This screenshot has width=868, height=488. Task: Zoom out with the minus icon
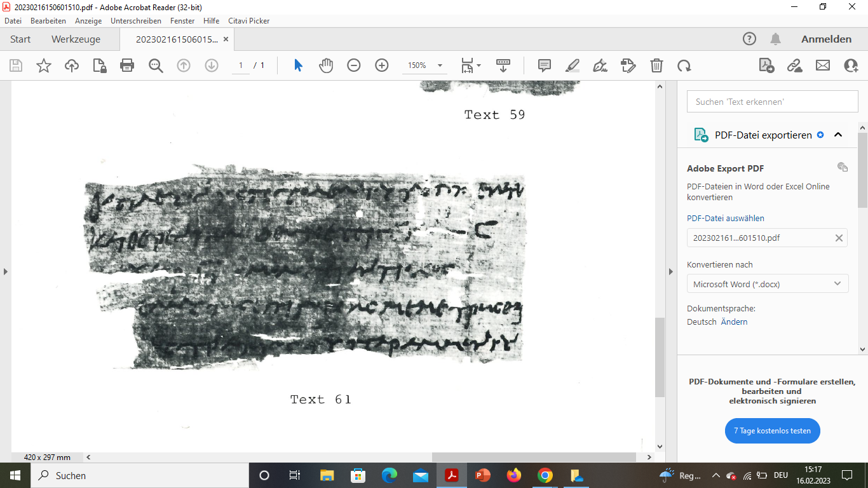point(354,65)
